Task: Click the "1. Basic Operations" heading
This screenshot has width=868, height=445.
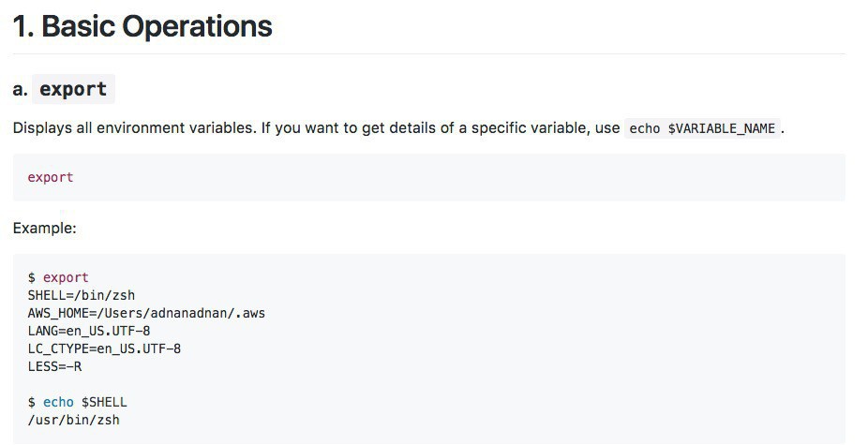Action: click(142, 26)
